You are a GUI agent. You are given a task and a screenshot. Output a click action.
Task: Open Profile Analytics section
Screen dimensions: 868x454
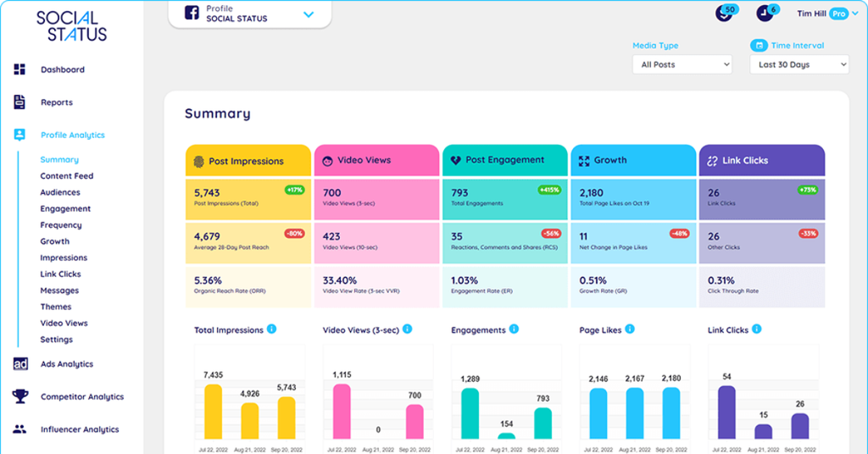click(73, 135)
